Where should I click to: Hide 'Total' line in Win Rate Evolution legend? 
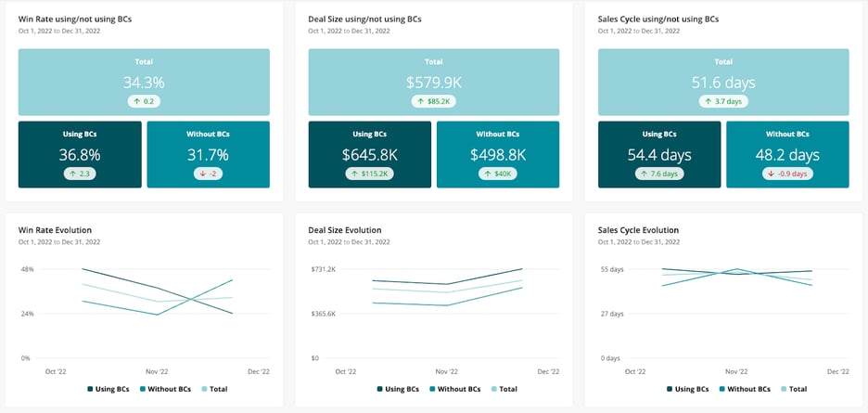pos(214,389)
